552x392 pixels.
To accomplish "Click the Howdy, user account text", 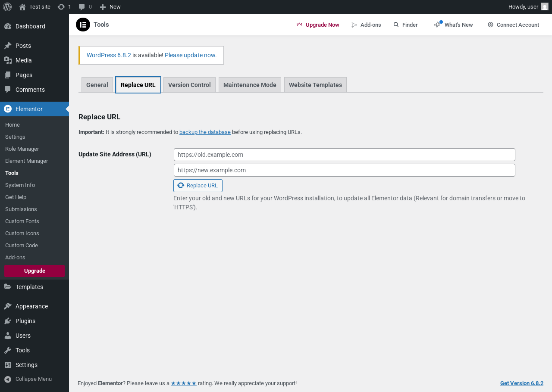I will tap(523, 7).
